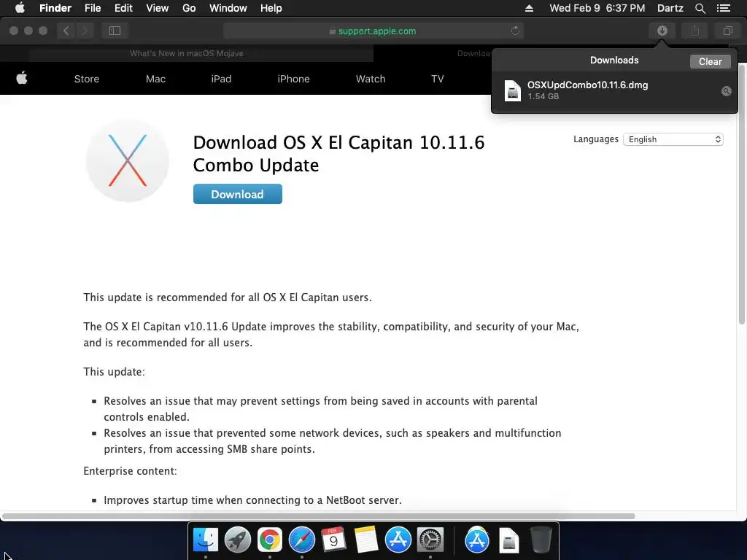Open the Trash in the Dock
The image size is (747, 560).
[x=541, y=540]
